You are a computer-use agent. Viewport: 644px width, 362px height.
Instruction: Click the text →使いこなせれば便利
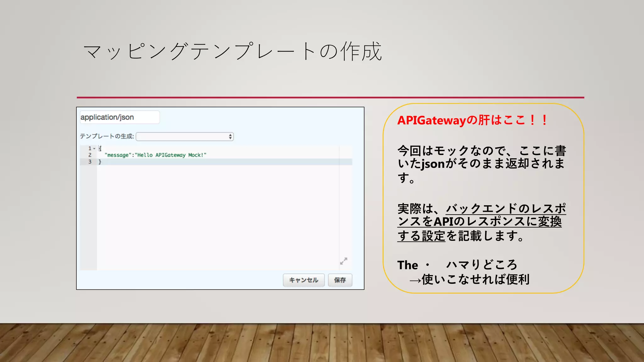pyautogui.click(x=469, y=279)
